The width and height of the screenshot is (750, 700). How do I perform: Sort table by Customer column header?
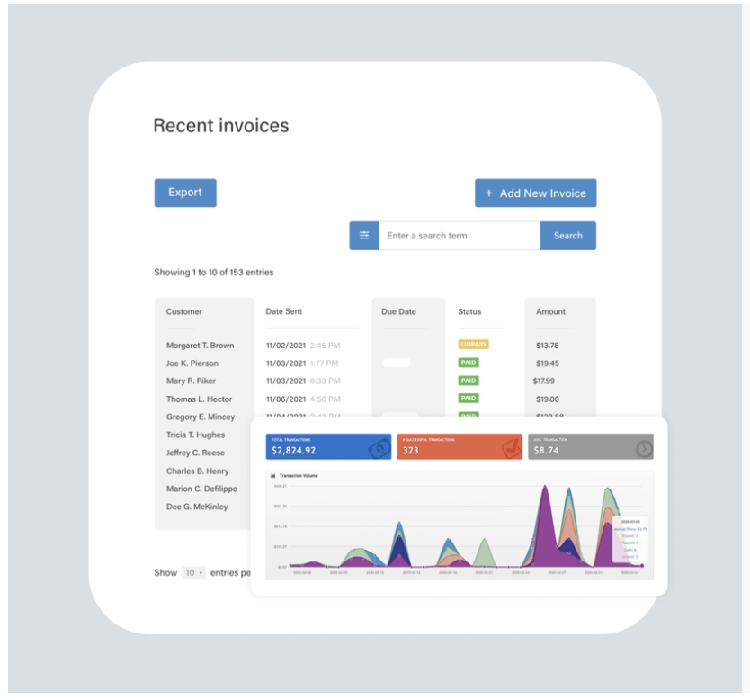click(184, 312)
